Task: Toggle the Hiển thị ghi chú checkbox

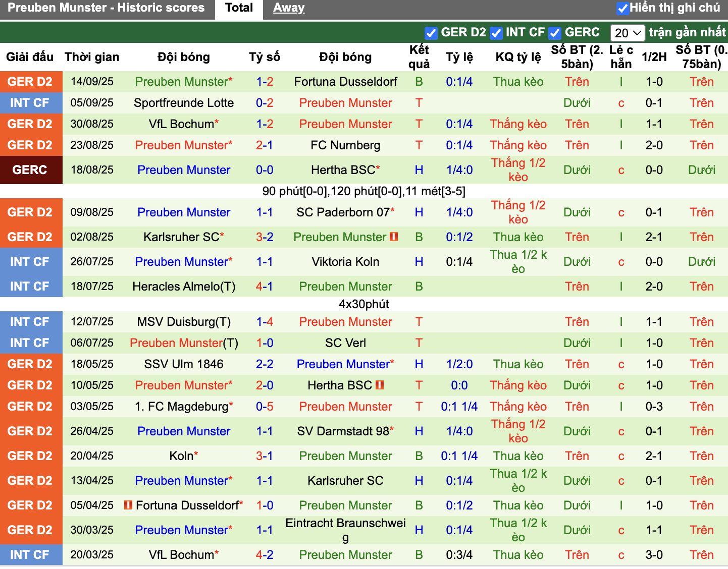Action: (x=622, y=8)
